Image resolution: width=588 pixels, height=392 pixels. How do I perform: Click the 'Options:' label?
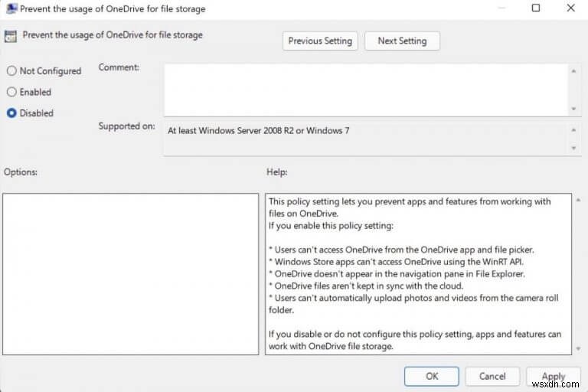tap(20, 172)
